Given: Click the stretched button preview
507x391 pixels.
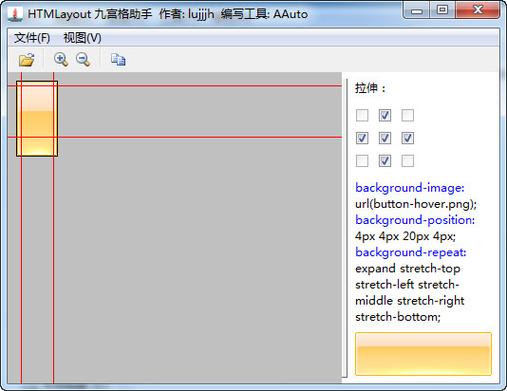Looking at the screenshot, I should click(423, 354).
